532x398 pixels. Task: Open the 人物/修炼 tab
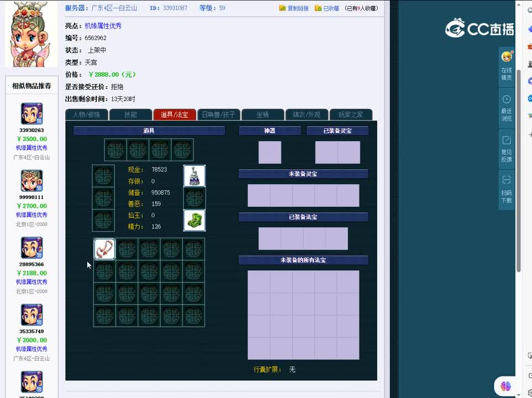click(x=86, y=114)
